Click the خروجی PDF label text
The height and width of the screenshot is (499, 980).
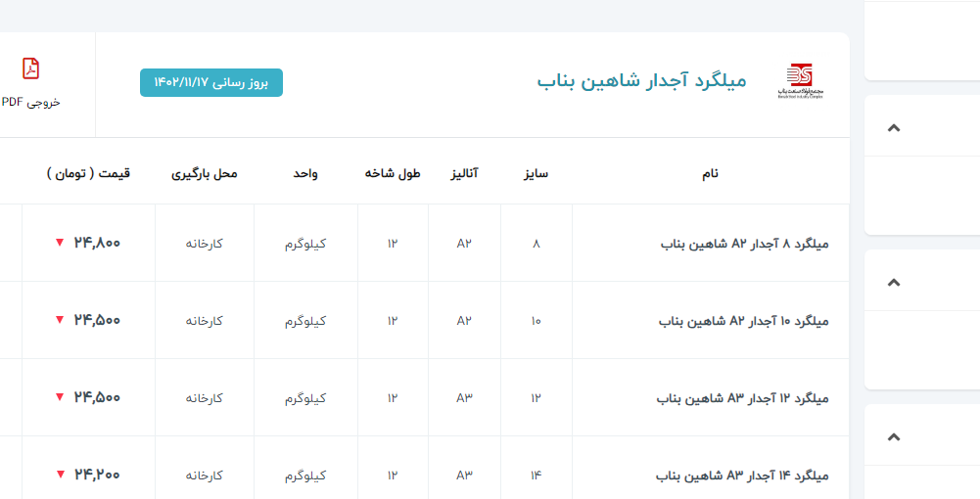pyautogui.click(x=31, y=102)
